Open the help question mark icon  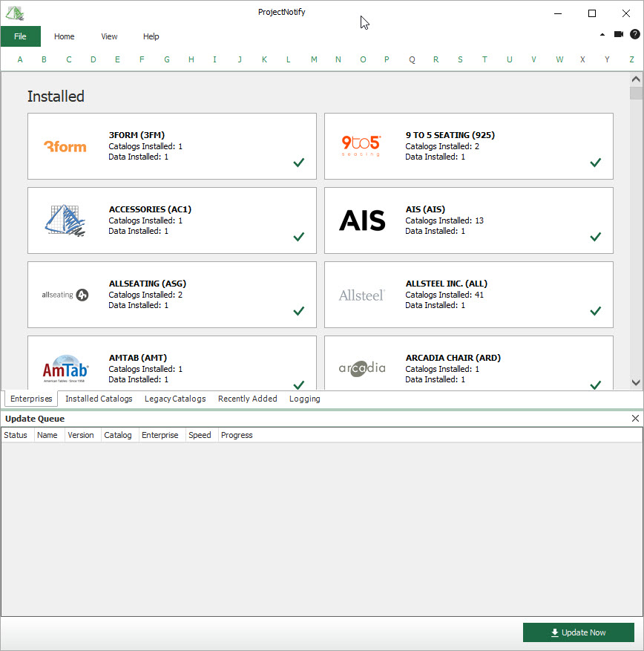(x=635, y=34)
